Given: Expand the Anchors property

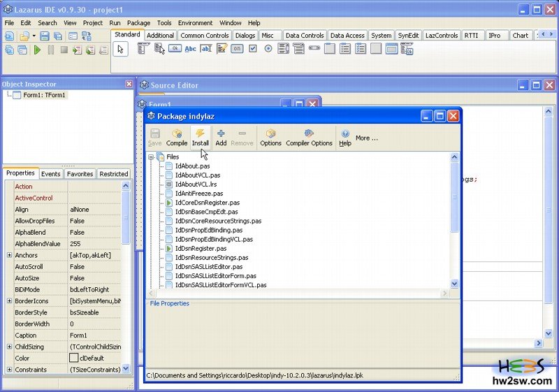Looking at the screenshot, I should (9, 255).
